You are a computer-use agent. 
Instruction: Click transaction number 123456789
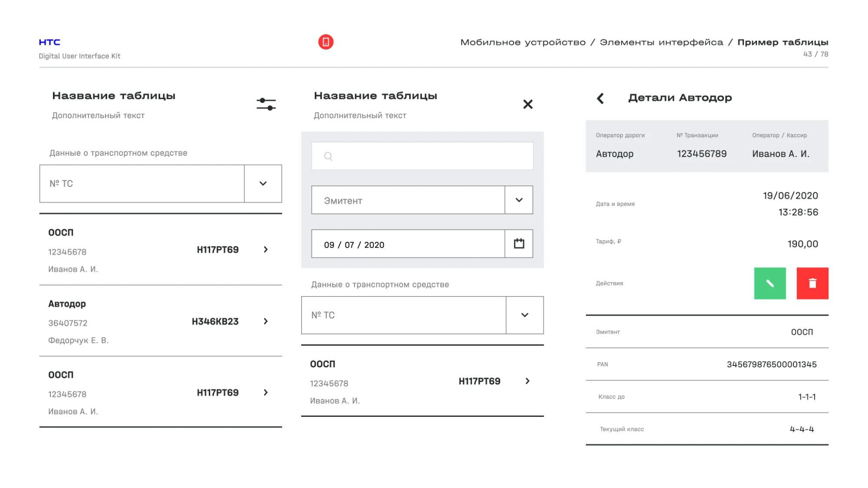point(702,154)
